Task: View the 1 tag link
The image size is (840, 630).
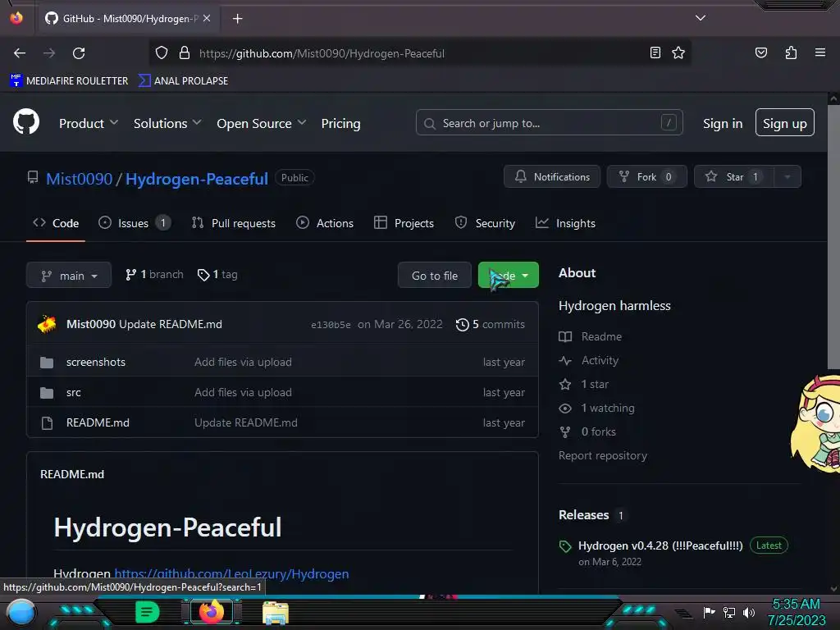Action: pos(217,274)
